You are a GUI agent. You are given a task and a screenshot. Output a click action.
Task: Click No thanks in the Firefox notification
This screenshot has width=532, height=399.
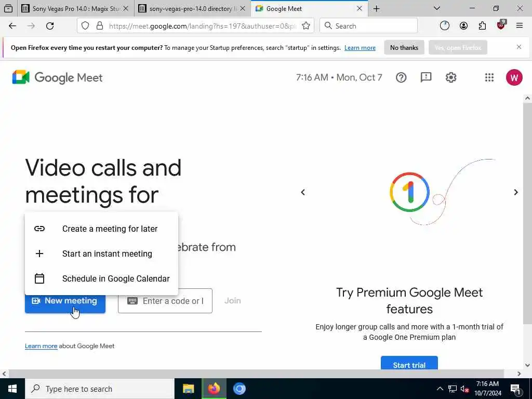pos(404,47)
